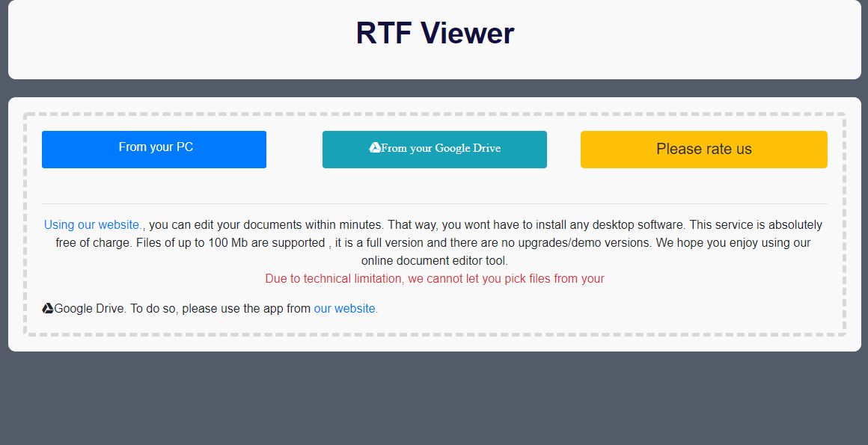Open picker with From your Google Drive
Screen dimensions: 868x445
[x=435, y=150]
